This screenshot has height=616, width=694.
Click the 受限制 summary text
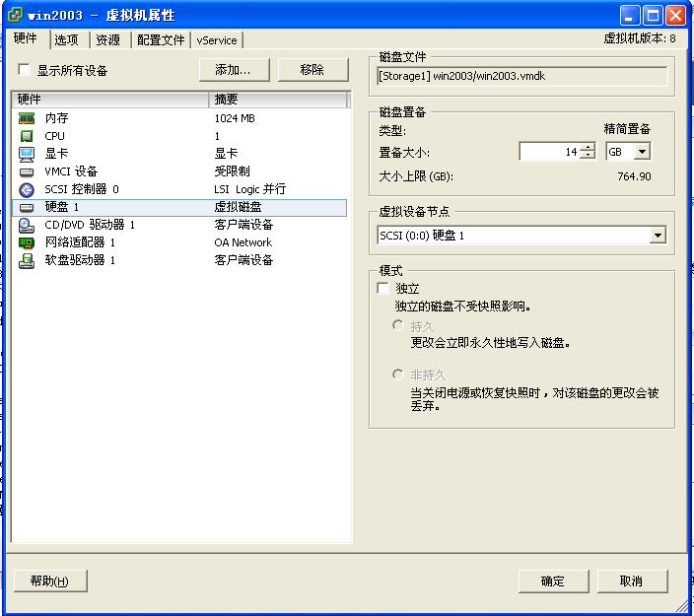(x=233, y=171)
